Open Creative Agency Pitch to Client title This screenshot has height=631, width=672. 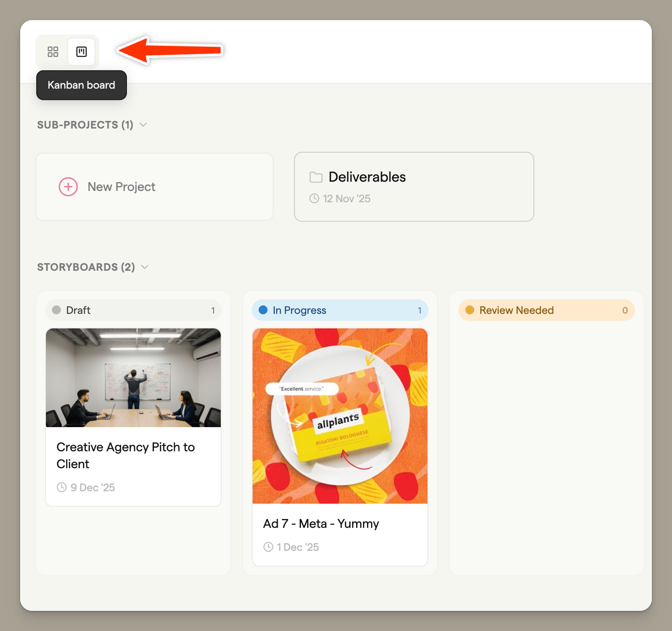pos(126,455)
